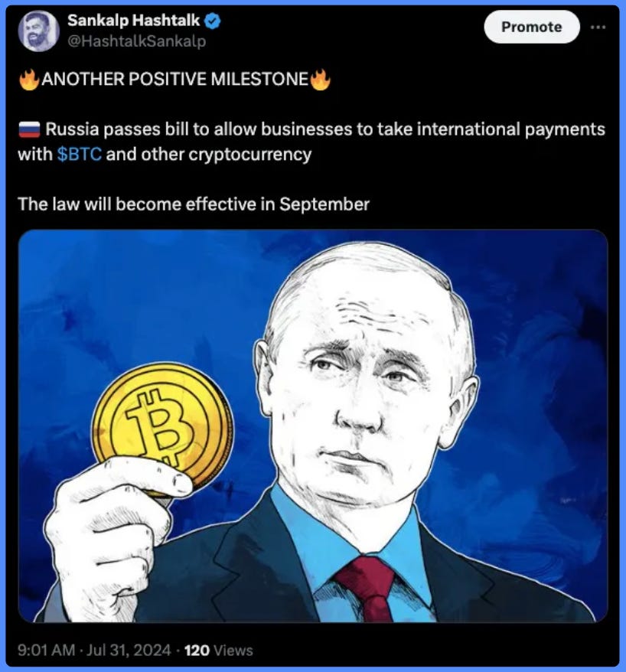The width and height of the screenshot is (626, 672).
Task: Click the fire emoji before ANOTHER
Action: pyautogui.click(x=29, y=80)
